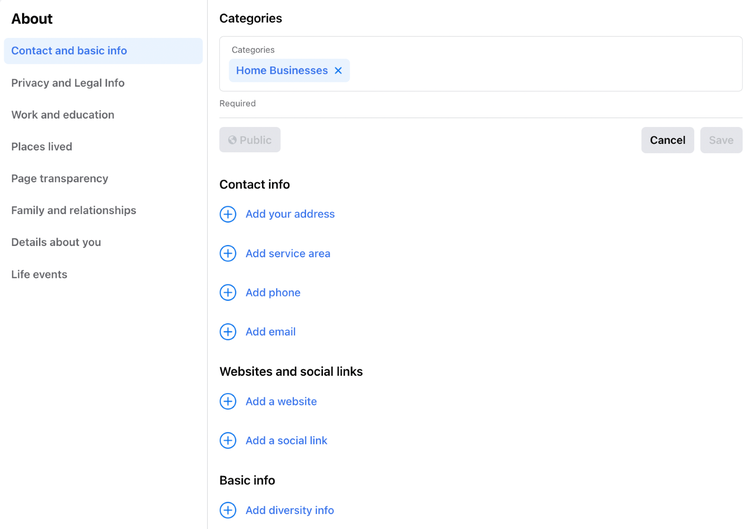Go to Life events section
The height and width of the screenshot is (529, 750).
[x=39, y=275]
